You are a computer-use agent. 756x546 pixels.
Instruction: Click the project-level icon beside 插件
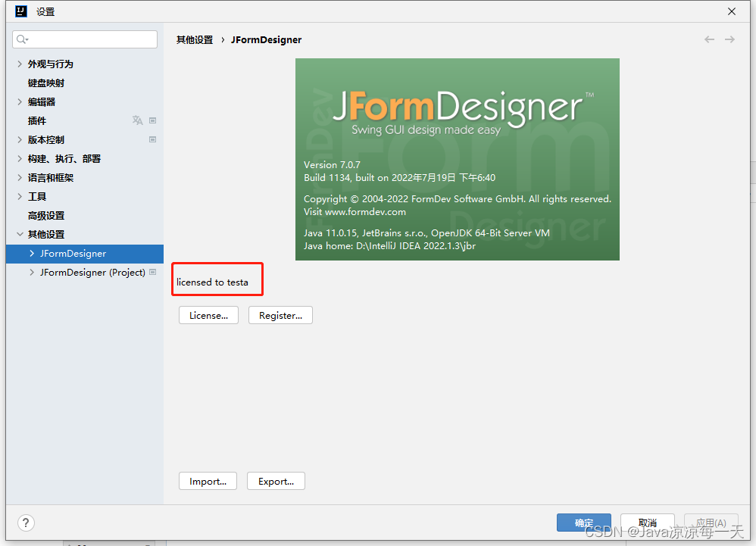pos(152,120)
